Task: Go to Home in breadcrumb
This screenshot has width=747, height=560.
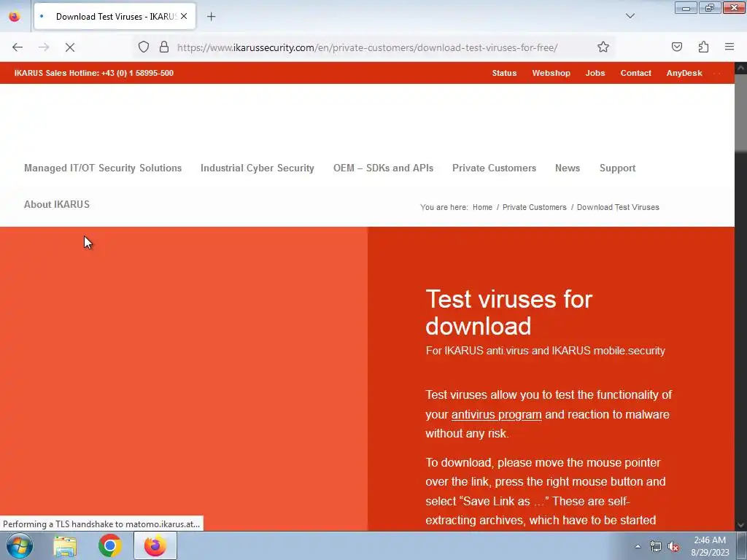Action: 482,207
